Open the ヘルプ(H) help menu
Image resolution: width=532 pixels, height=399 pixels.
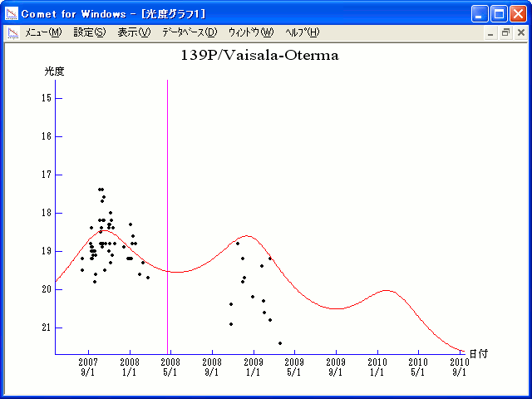(302, 32)
